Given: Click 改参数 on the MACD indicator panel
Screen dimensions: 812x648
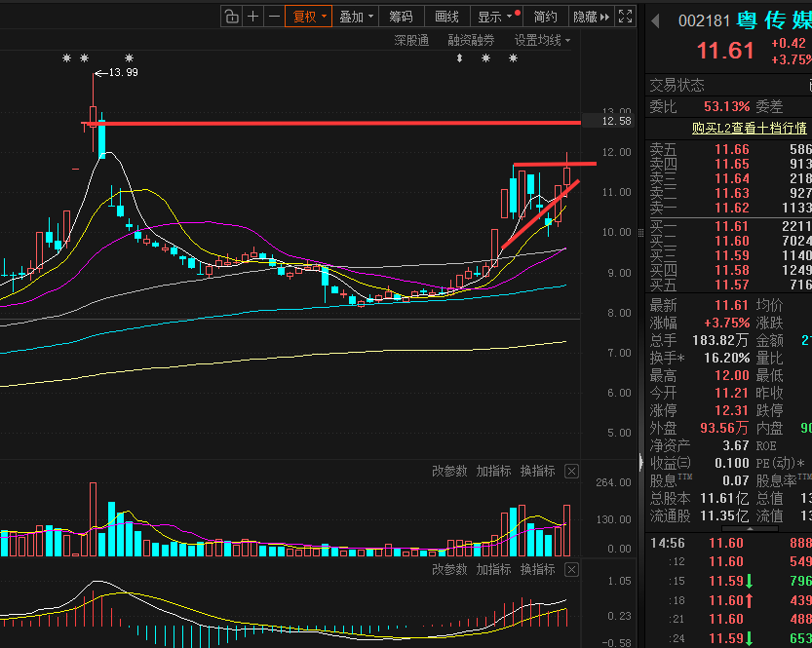Looking at the screenshot, I should click(x=449, y=569).
